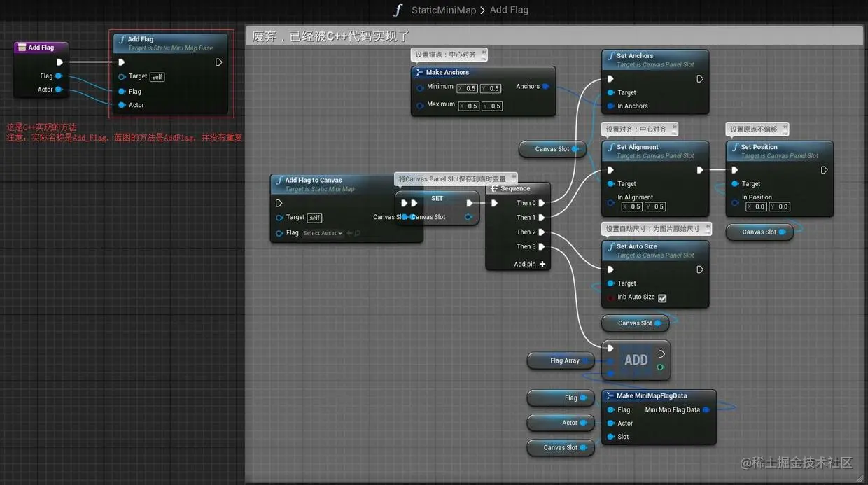Select the Set Auto Size node header
The image size is (868, 485).
pyautogui.click(x=655, y=251)
